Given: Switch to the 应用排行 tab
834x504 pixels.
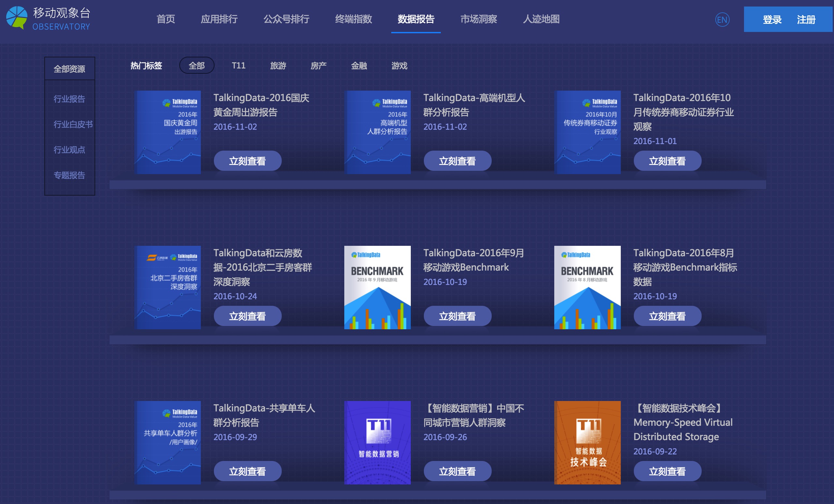Looking at the screenshot, I should (x=220, y=20).
